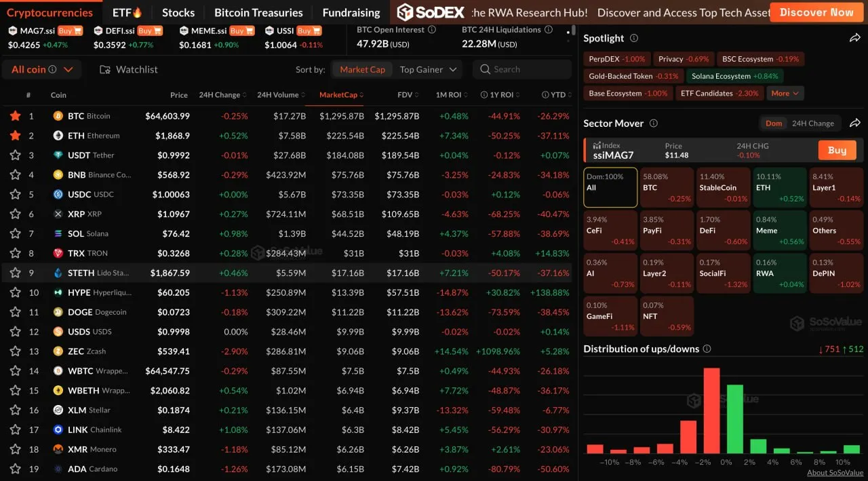Click the SoDEX logo in the banner
The height and width of the screenshot is (481, 868).
click(x=431, y=12)
